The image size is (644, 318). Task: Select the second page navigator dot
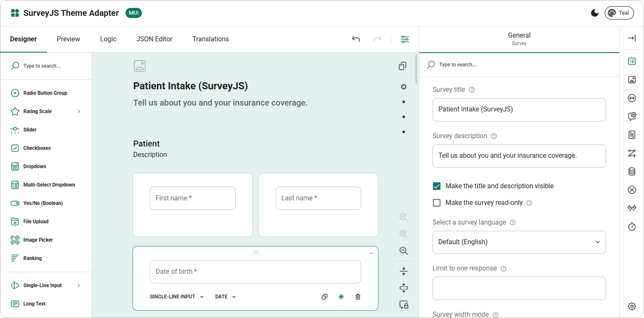[403, 102]
